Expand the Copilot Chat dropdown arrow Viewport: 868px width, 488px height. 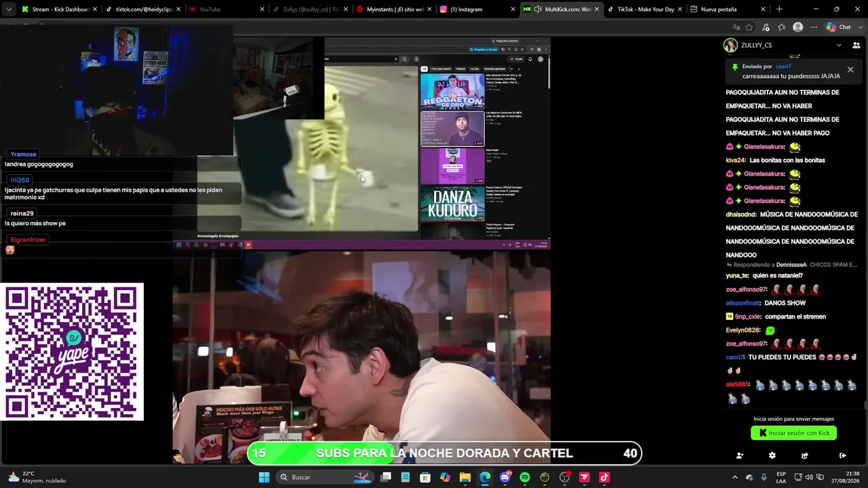861,27
